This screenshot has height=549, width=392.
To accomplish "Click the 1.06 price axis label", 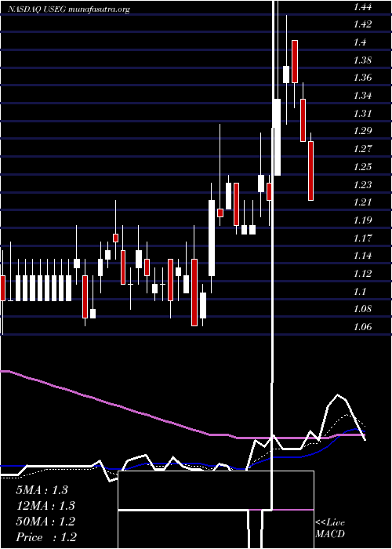I will 362,327.
